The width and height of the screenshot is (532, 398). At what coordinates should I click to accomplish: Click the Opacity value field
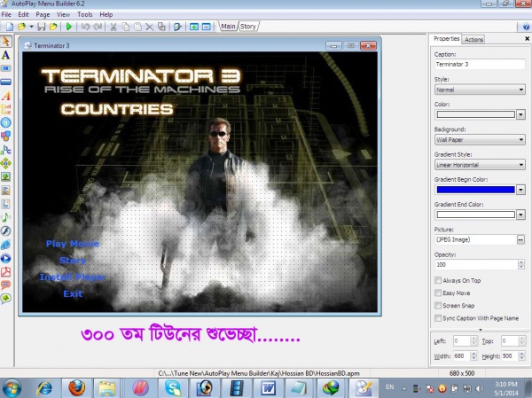point(476,265)
